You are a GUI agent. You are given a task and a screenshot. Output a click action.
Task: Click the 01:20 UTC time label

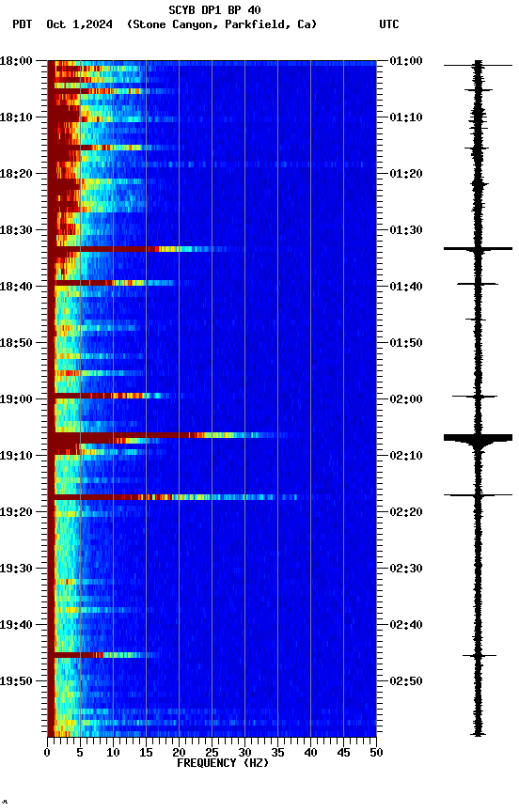pyautogui.click(x=406, y=174)
